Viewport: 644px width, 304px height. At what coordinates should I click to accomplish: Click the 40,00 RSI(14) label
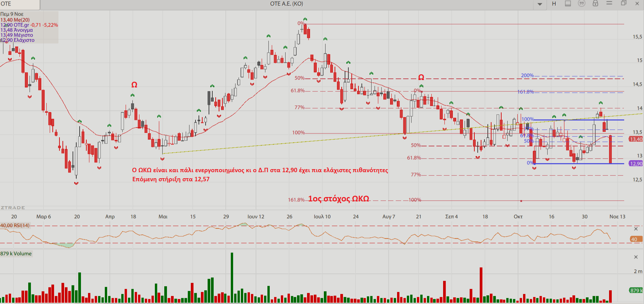tap(15, 225)
